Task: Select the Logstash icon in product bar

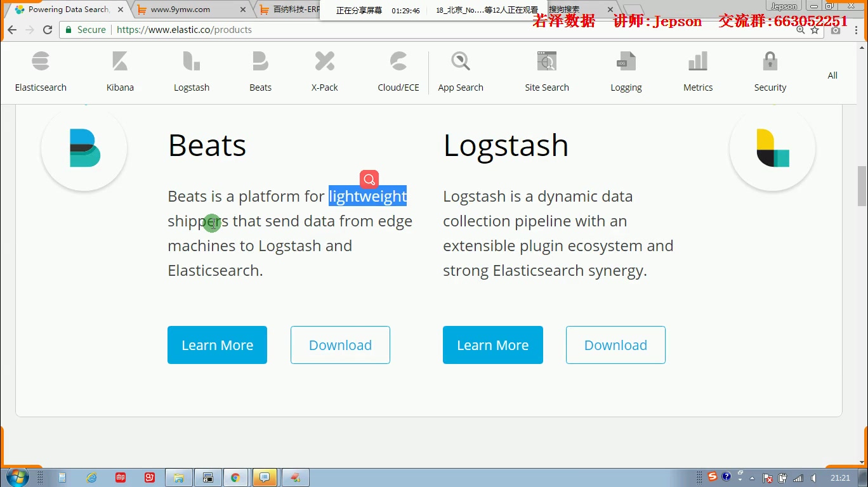Action: (x=192, y=62)
